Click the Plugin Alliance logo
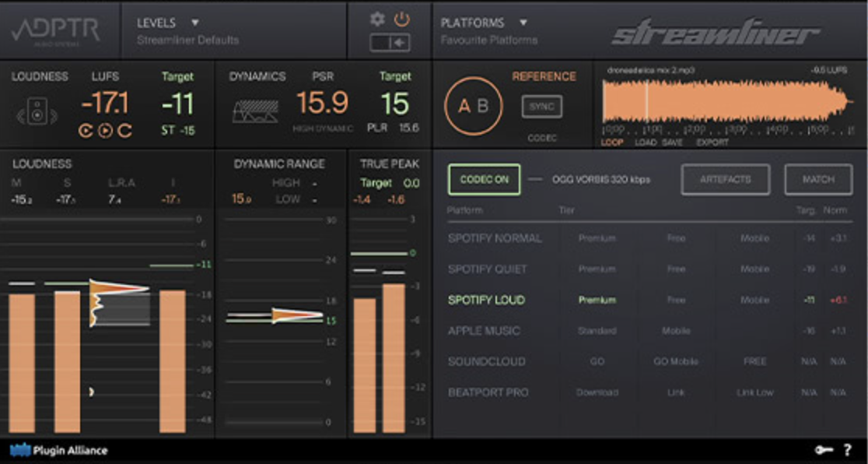 58,450
